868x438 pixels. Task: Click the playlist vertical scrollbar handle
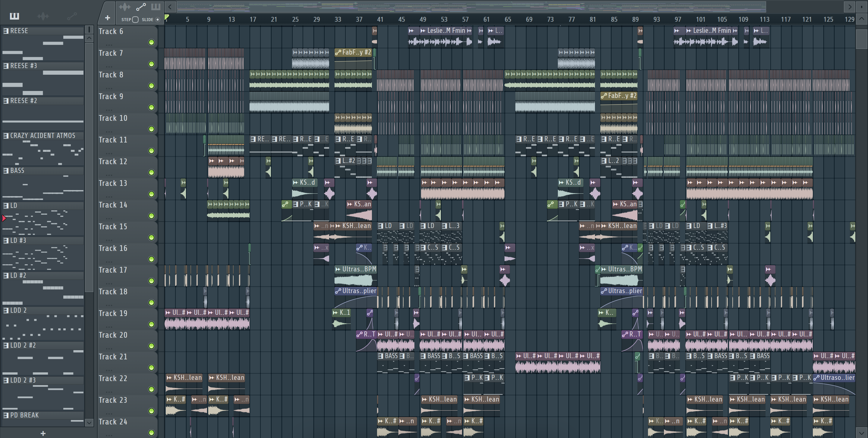pyautogui.click(x=862, y=39)
